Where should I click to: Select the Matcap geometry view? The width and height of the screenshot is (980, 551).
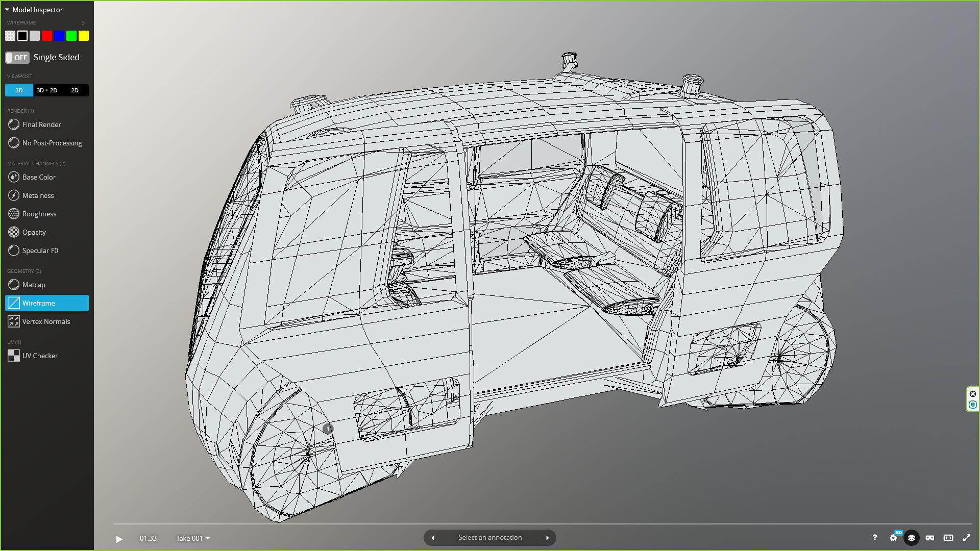(x=34, y=285)
